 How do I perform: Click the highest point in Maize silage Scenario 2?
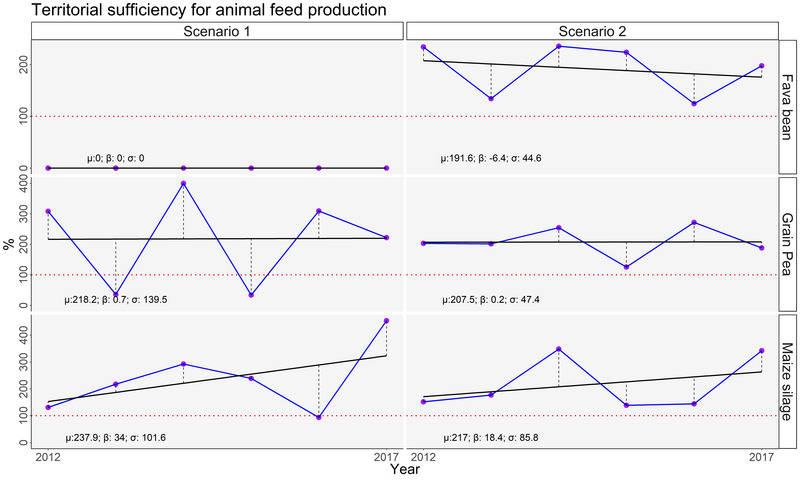pyautogui.click(x=558, y=349)
